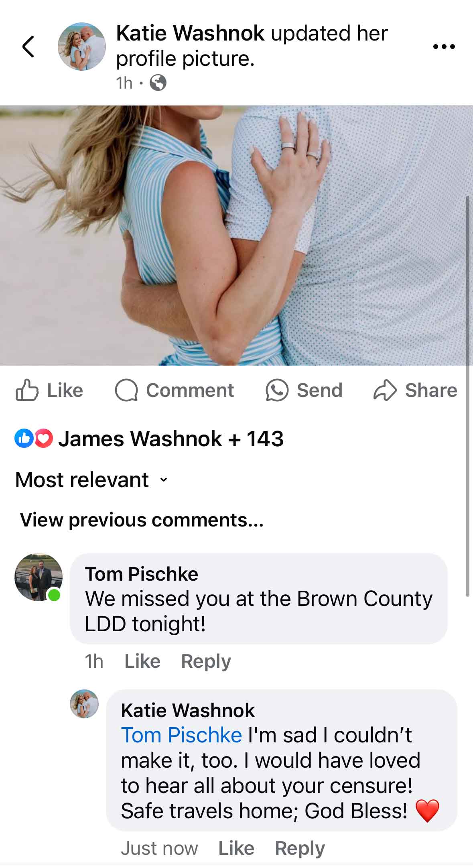Viewport: 473px width, 868px height.
Task: Expand View previous comments
Action: click(142, 520)
